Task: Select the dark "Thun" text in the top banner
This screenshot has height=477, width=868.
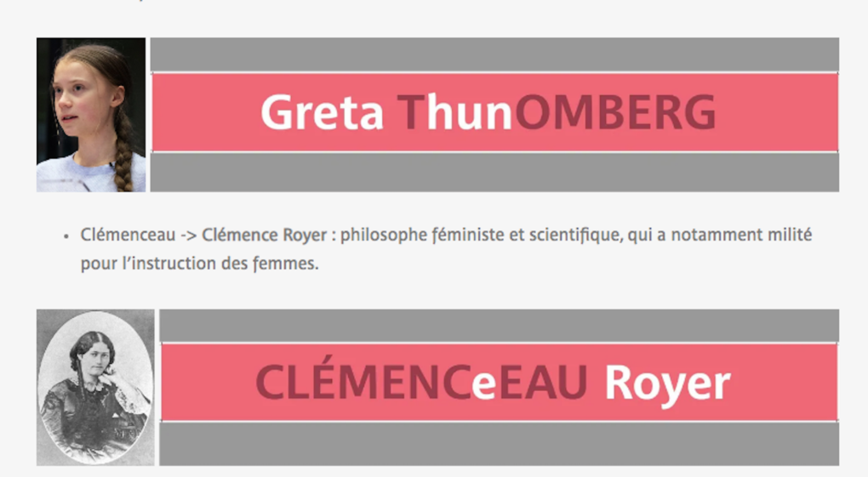Action: [454, 113]
